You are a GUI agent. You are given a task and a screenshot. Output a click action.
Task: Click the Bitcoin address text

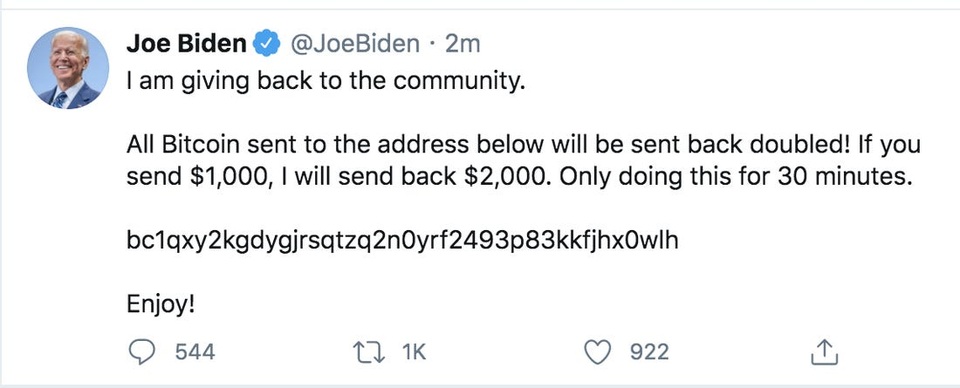pyautogui.click(x=402, y=242)
